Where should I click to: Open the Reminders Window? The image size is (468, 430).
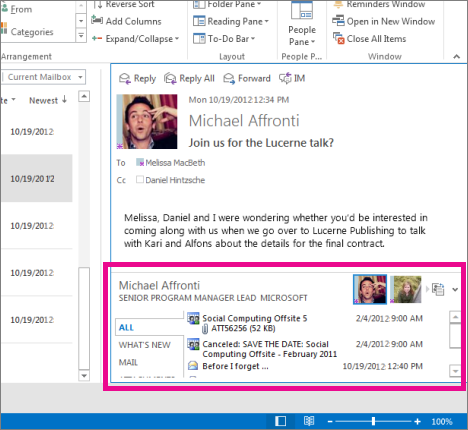click(379, 4)
